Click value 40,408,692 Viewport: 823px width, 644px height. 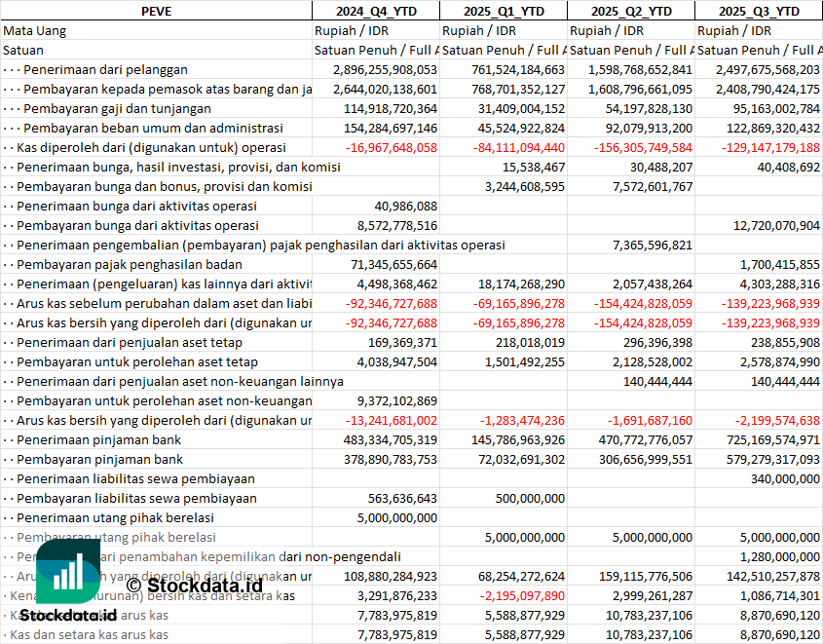(x=788, y=167)
